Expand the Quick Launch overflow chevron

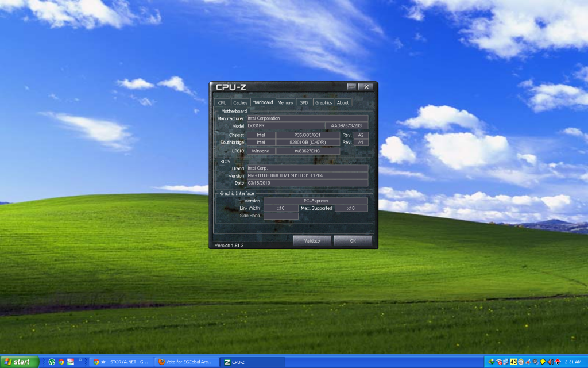pyautogui.click(x=80, y=360)
